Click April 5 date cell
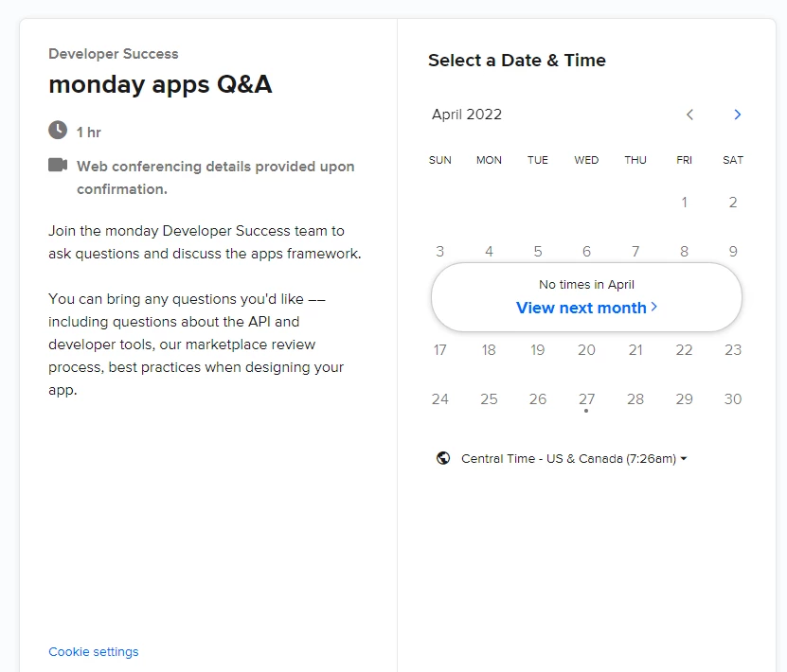 tap(538, 252)
